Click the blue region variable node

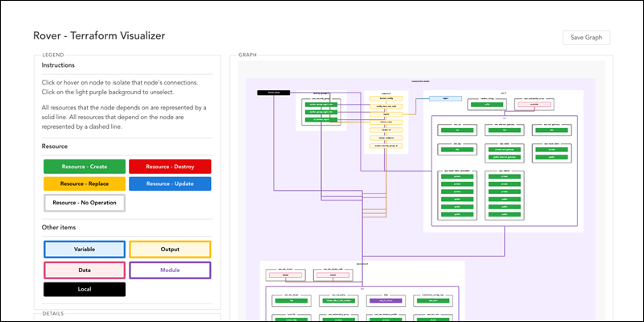(446, 98)
